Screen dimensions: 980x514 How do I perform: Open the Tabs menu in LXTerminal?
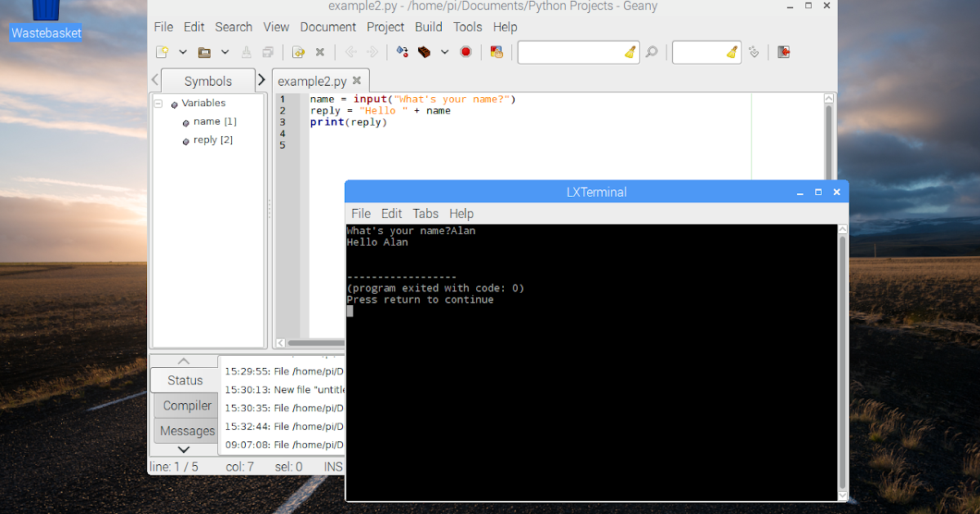tap(425, 213)
